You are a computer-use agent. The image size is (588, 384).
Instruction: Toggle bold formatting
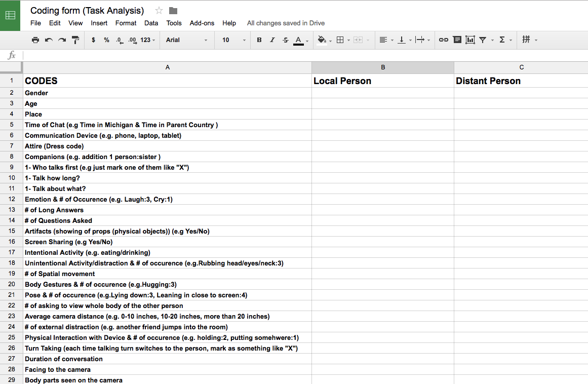pos(259,40)
